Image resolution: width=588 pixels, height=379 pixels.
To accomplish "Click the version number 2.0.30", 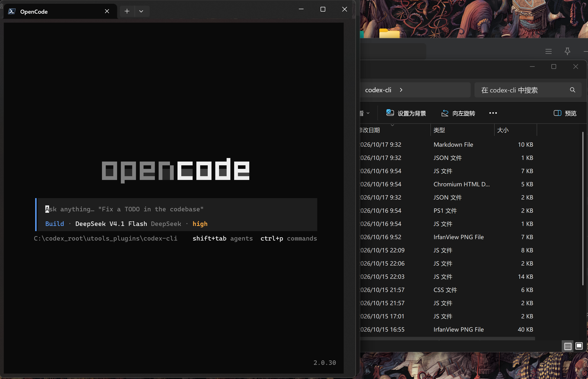I will click(325, 362).
